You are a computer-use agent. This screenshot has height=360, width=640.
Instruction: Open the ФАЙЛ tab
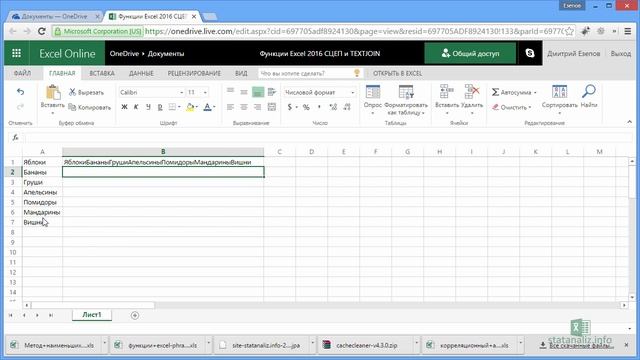22,73
